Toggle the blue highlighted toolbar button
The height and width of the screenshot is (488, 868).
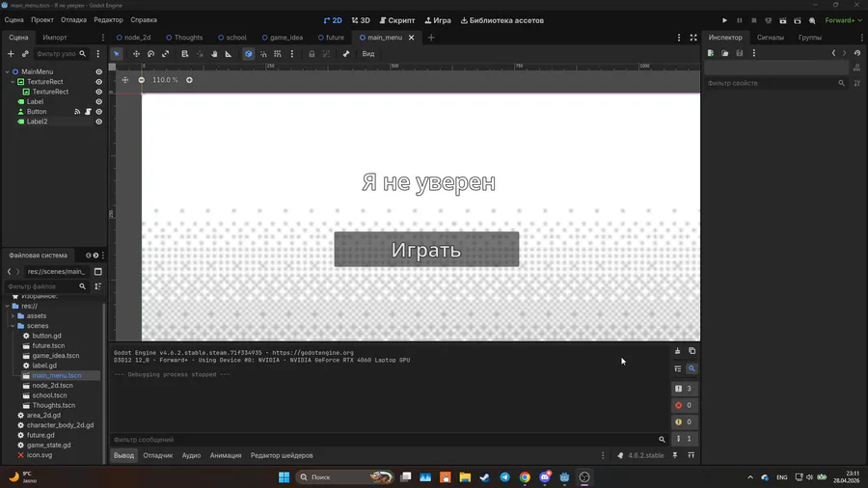coord(249,54)
